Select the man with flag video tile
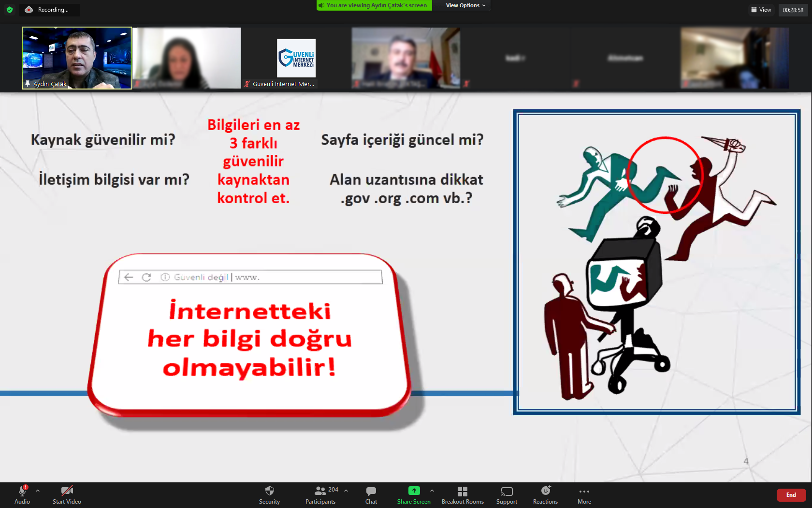Image resolution: width=812 pixels, height=508 pixels. pyautogui.click(x=406, y=58)
